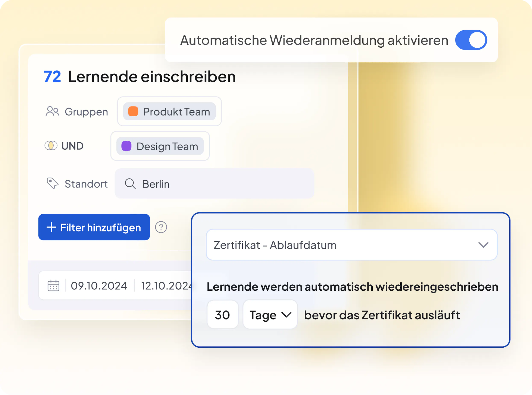Click the Berlin Standort search field
Viewport: 532px width, 395px height.
214,184
